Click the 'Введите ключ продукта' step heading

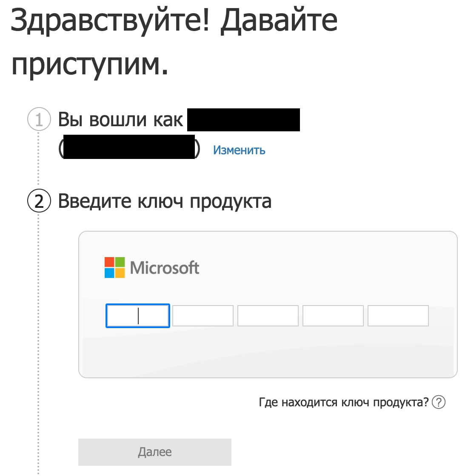(165, 201)
